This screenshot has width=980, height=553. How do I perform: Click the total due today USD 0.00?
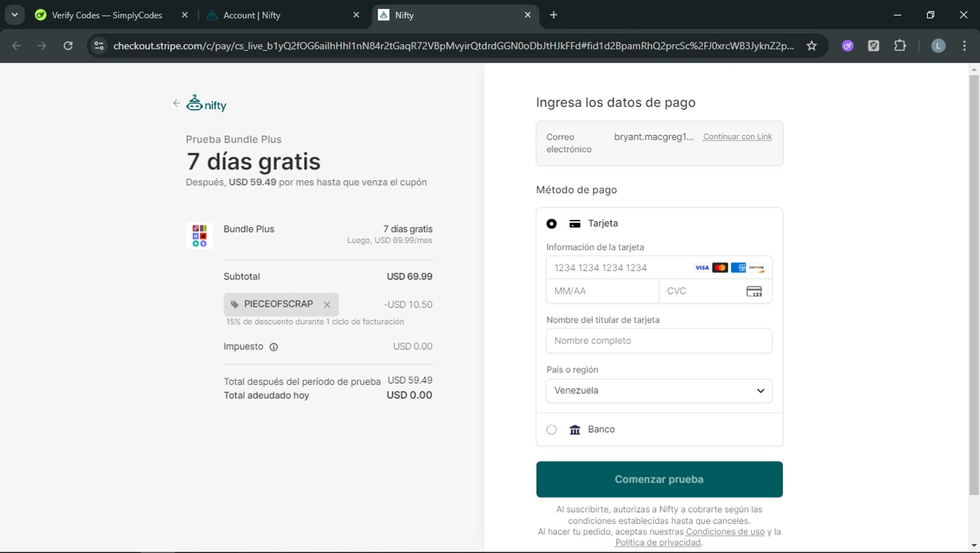click(410, 395)
